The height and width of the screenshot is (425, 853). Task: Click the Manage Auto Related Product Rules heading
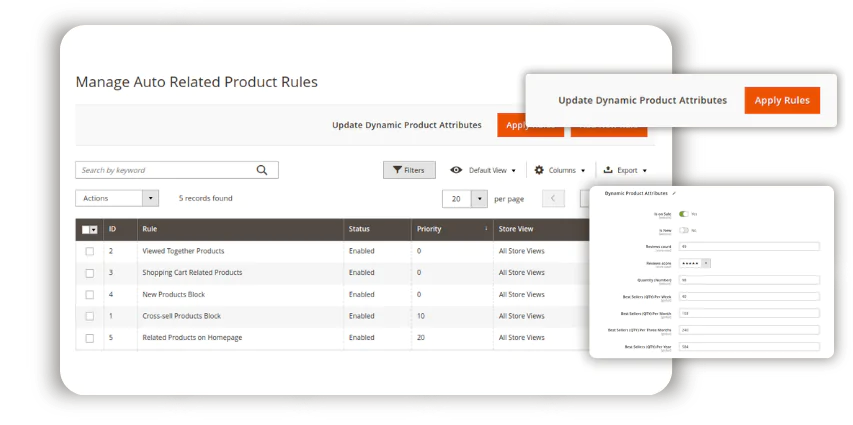pos(196,82)
